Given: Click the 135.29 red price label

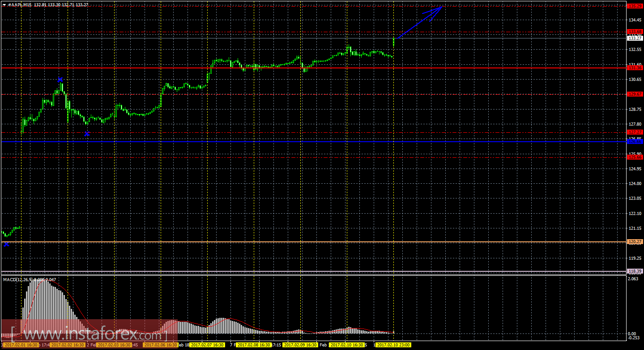Looking at the screenshot, I should (x=635, y=6).
